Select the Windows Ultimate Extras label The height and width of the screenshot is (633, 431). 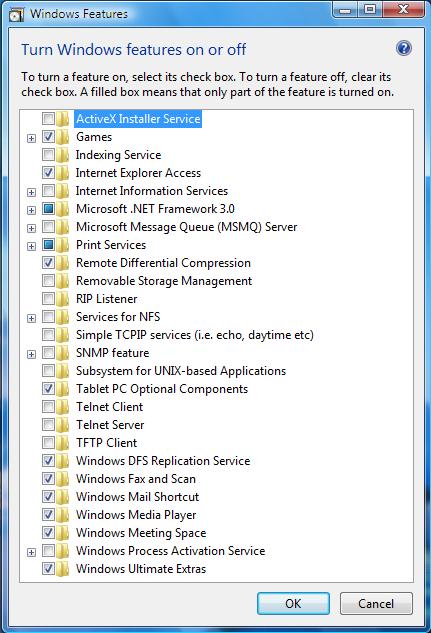pyautogui.click(x=141, y=569)
